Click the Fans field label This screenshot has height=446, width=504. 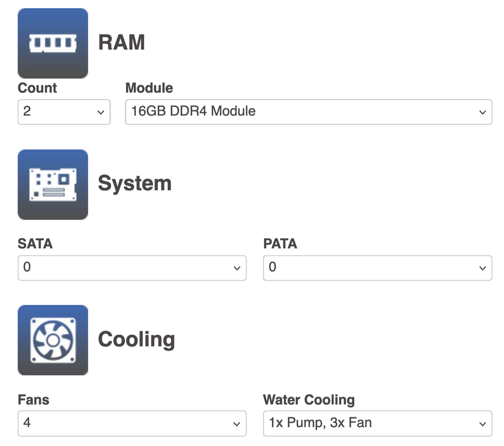(33, 400)
